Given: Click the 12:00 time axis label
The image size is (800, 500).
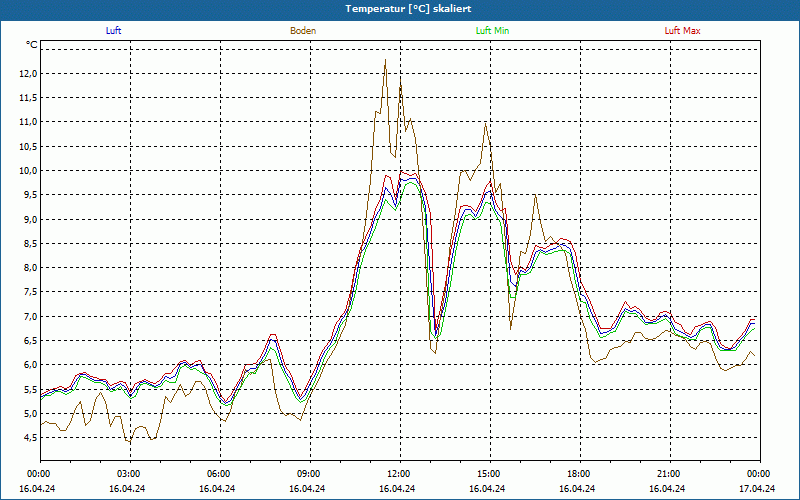Looking at the screenshot, I should [x=397, y=474].
